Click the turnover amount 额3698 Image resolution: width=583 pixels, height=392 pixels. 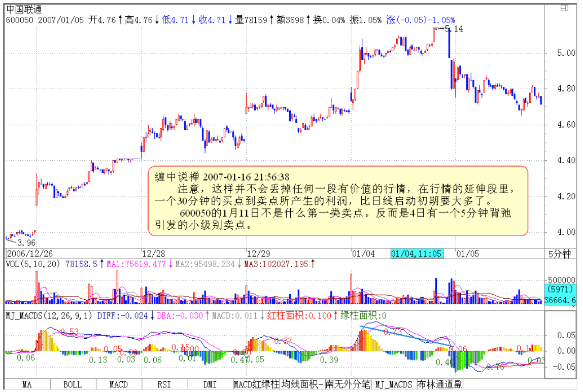pos(290,20)
